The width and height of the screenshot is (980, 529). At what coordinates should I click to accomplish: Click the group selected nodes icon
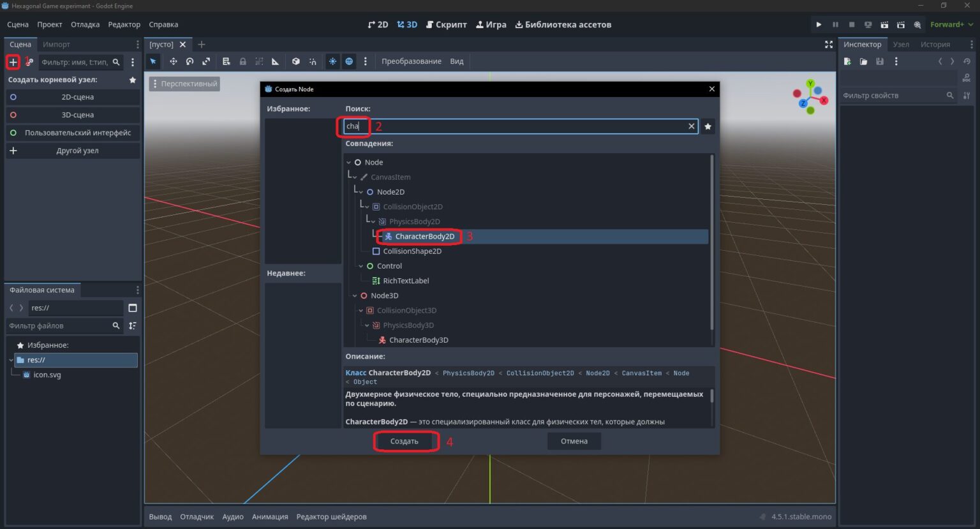(x=259, y=61)
